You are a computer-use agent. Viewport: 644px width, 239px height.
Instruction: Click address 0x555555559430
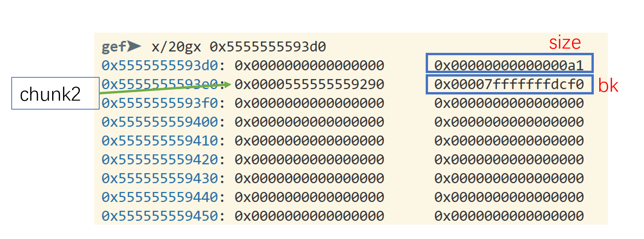160,178
